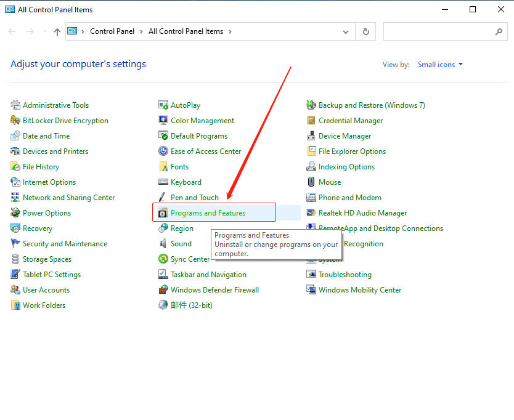Viewport: 514px width, 420px height.
Task: Open the Device Manager icon
Action: (311, 135)
